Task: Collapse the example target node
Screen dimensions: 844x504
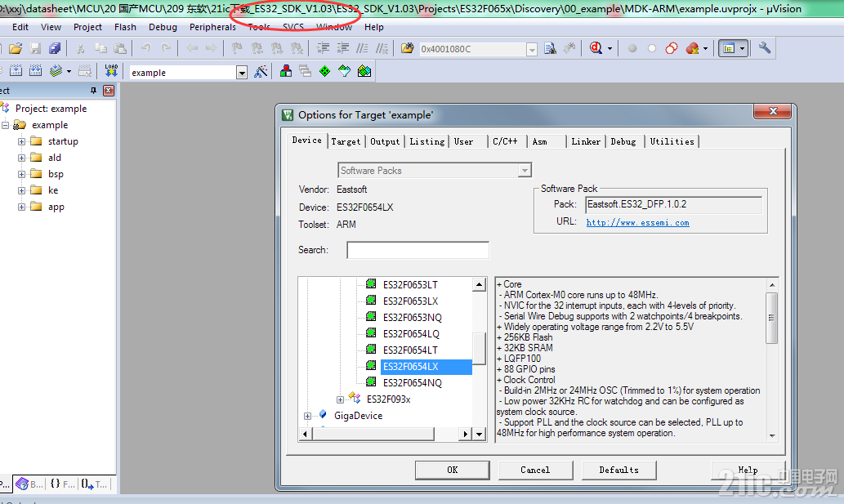Action: [x=6, y=125]
